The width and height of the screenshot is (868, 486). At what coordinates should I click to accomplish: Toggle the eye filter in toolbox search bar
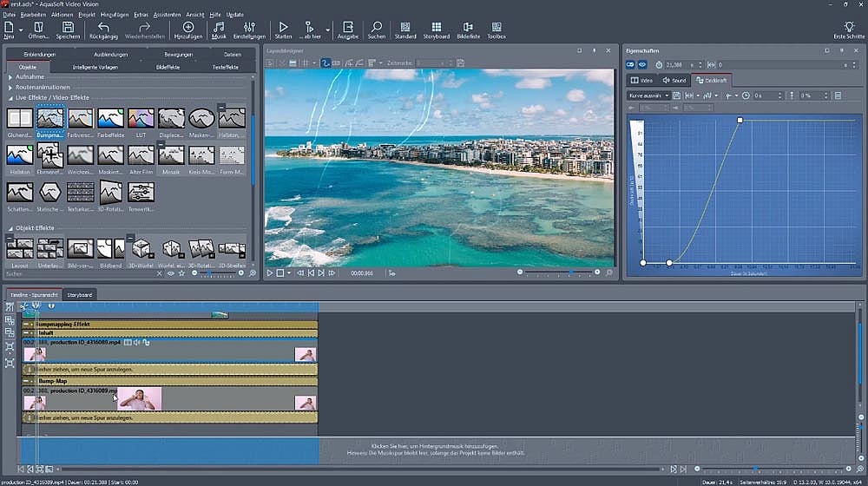click(171, 273)
